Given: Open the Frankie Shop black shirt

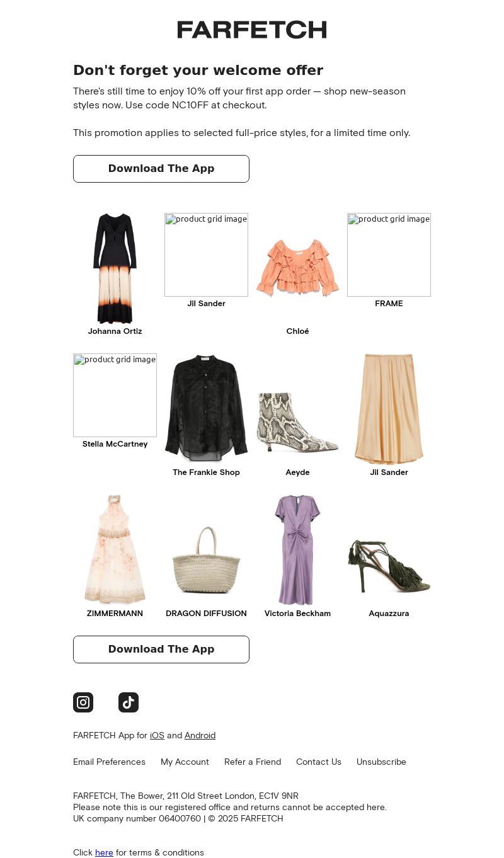Looking at the screenshot, I should pyautogui.click(x=206, y=409).
